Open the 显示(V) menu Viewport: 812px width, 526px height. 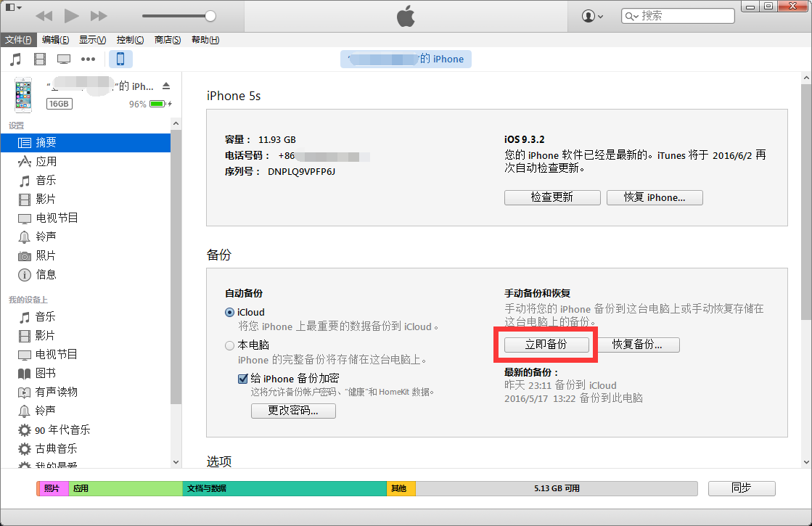pos(92,40)
